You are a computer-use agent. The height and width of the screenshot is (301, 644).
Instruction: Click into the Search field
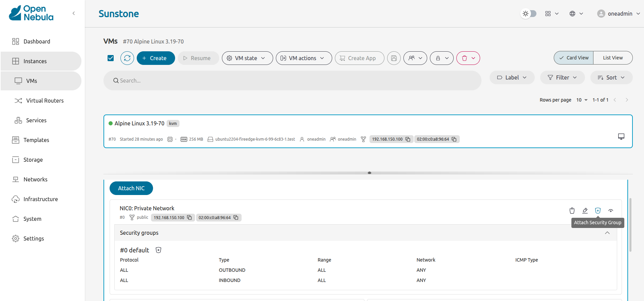(292, 81)
